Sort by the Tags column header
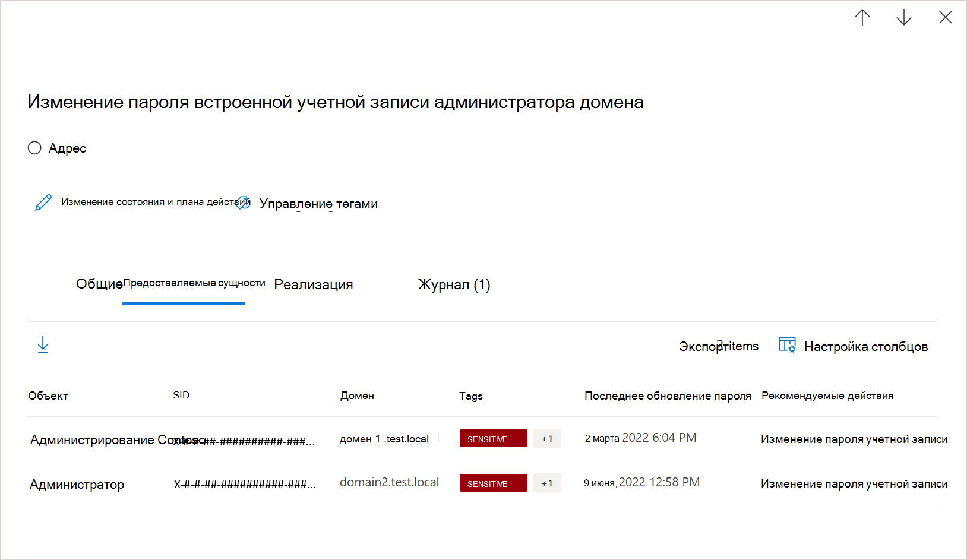 click(471, 396)
